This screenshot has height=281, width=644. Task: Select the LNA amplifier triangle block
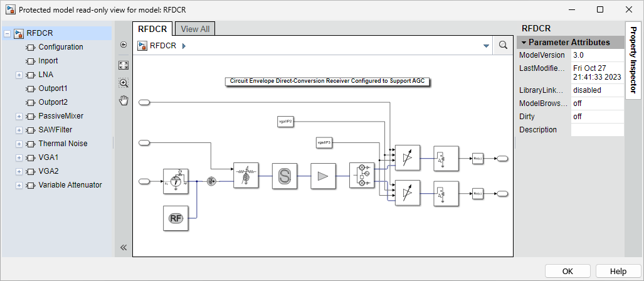(x=323, y=176)
